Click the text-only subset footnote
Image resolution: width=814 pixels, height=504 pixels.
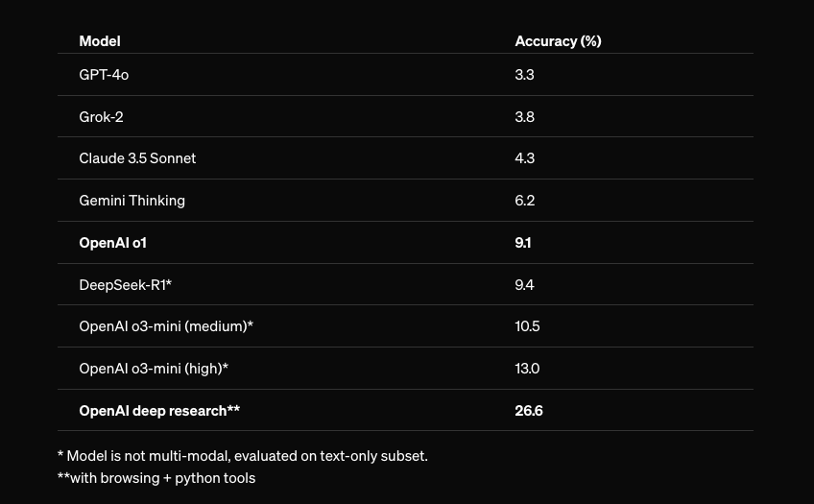[x=243, y=455]
